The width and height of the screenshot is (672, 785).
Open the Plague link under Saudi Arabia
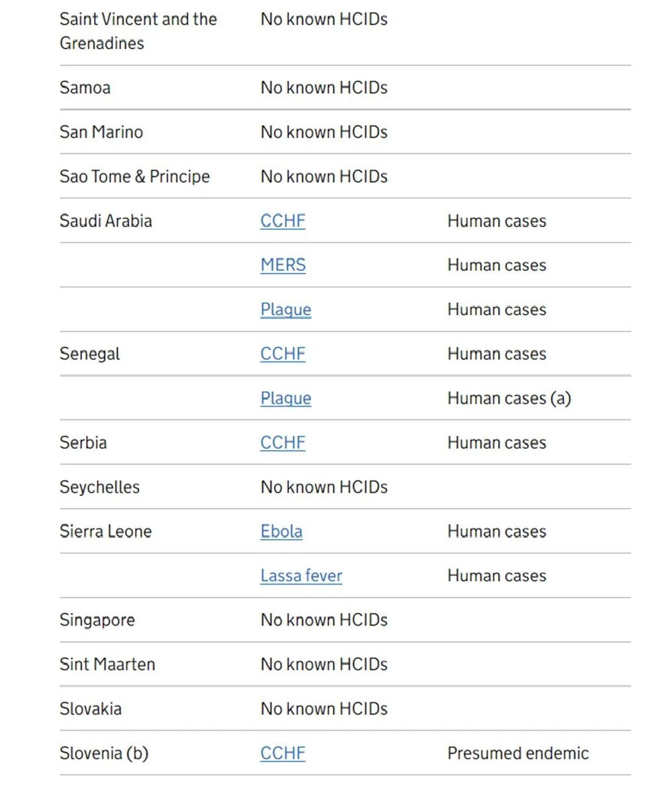[286, 309]
